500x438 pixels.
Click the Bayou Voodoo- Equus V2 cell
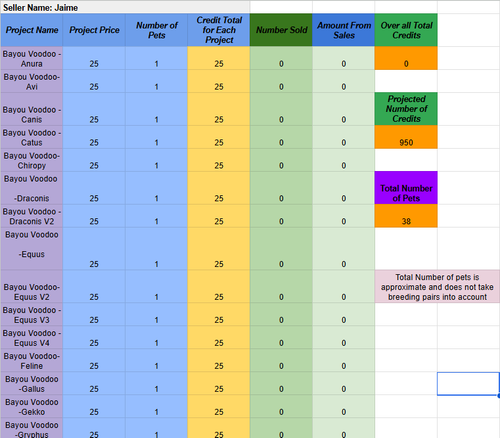[x=32, y=286]
